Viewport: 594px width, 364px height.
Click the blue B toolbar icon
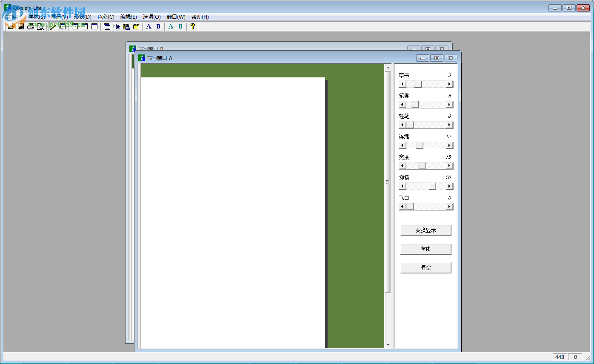coord(158,27)
